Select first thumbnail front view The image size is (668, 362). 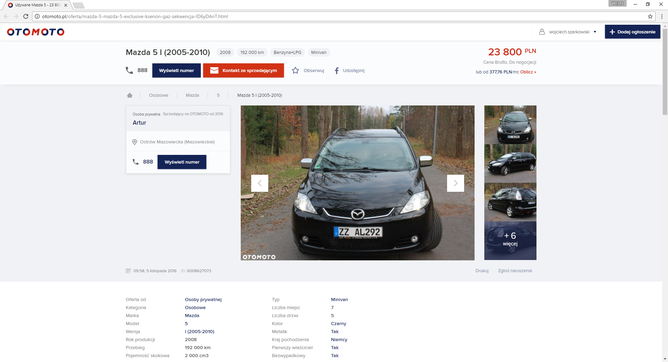pos(510,124)
